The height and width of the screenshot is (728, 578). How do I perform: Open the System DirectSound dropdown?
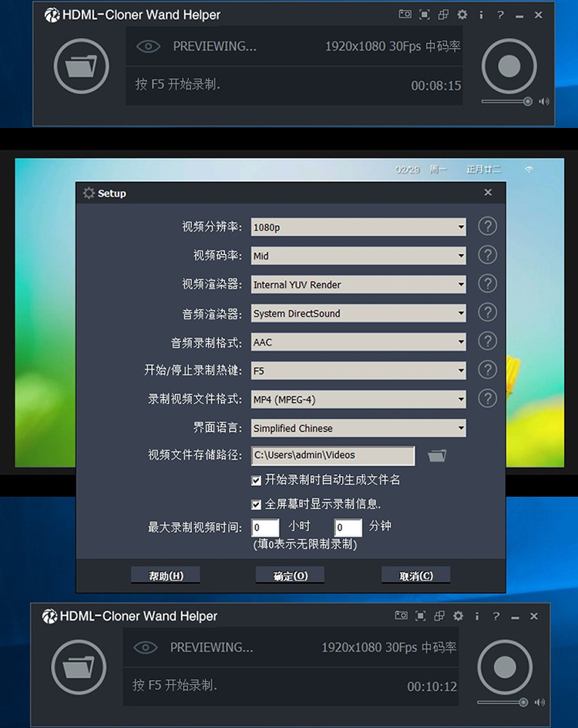click(x=358, y=313)
